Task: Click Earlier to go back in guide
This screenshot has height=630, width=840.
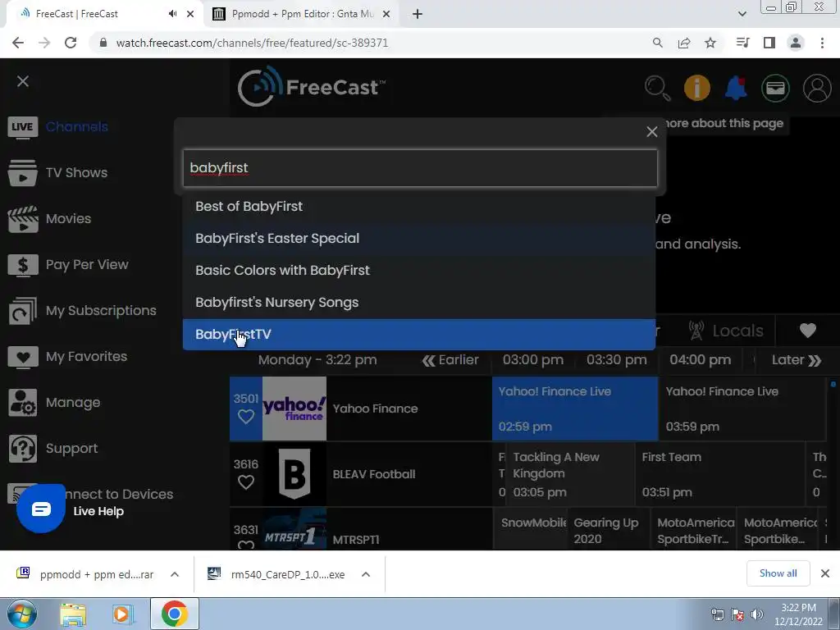Action: [x=450, y=360]
